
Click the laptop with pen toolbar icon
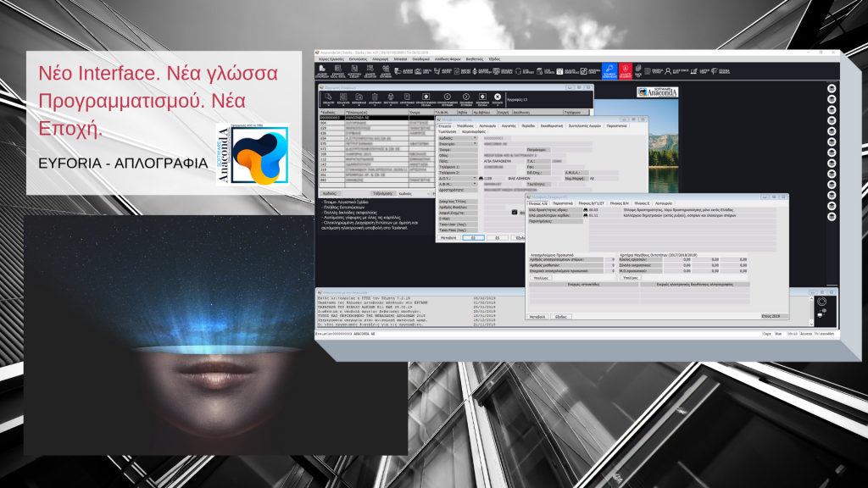coord(693,71)
